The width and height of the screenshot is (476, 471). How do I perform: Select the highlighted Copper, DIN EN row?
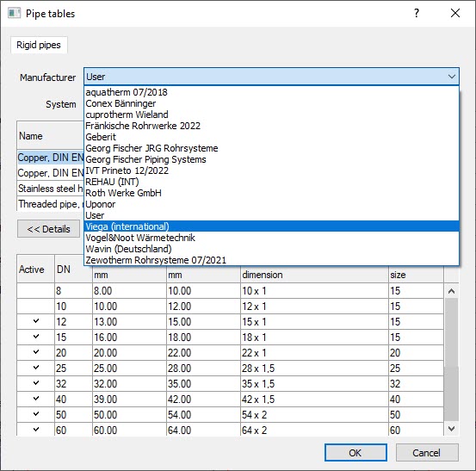point(51,158)
